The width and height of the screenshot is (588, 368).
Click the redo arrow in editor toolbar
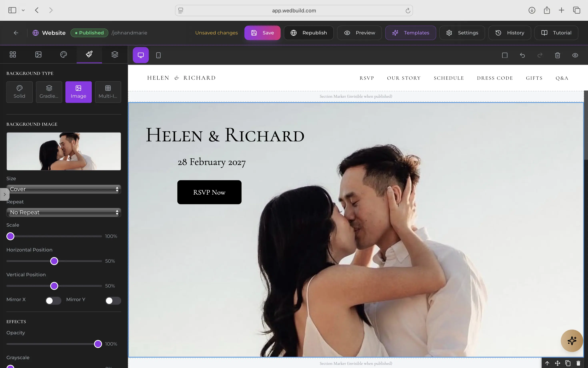tap(540, 55)
